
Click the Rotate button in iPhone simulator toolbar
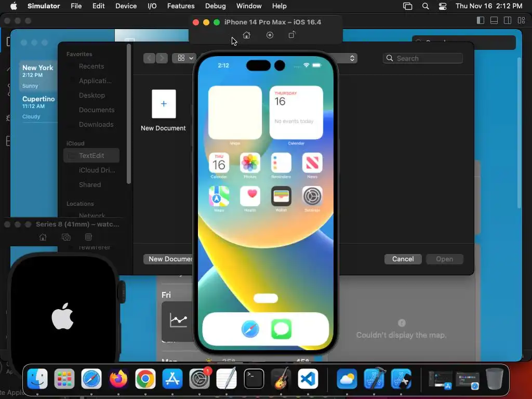[292, 35]
